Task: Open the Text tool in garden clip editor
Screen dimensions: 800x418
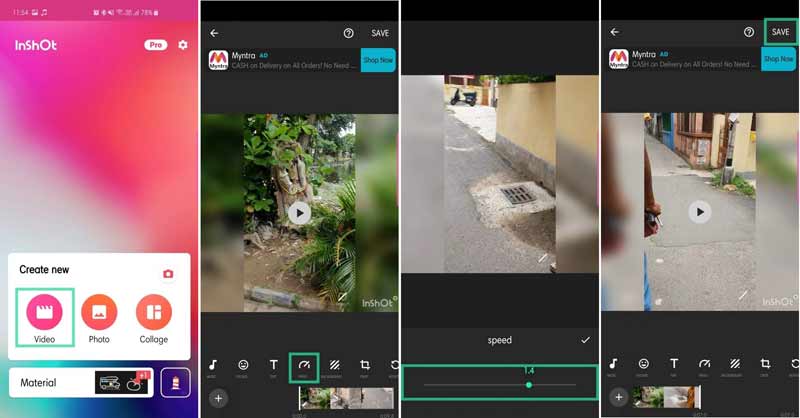Action: 273,367
